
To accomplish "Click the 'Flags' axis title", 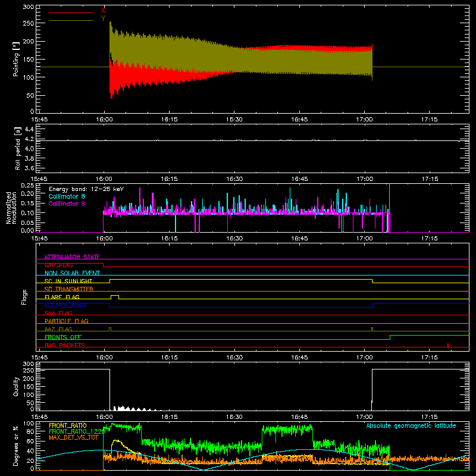I will tap(24, 297).
